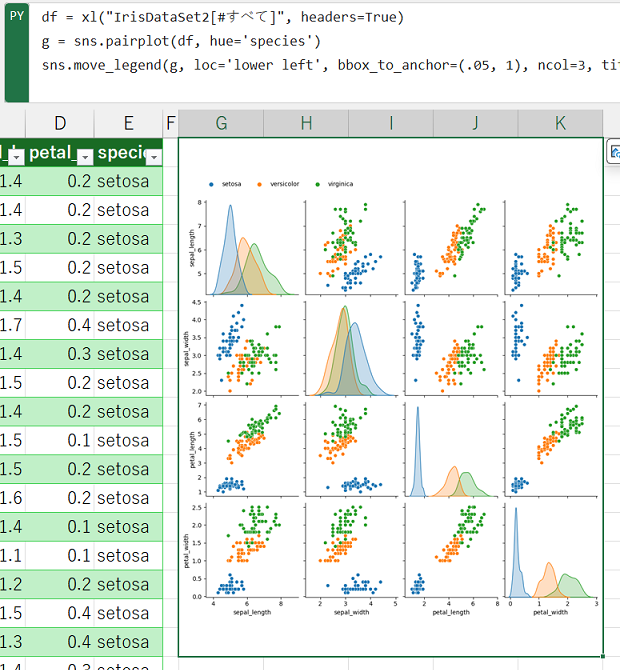Viewport: 620px width, 670px height.
Task: Click the xl("IrisDataSet2...") code line
Action: click(222, 17)
